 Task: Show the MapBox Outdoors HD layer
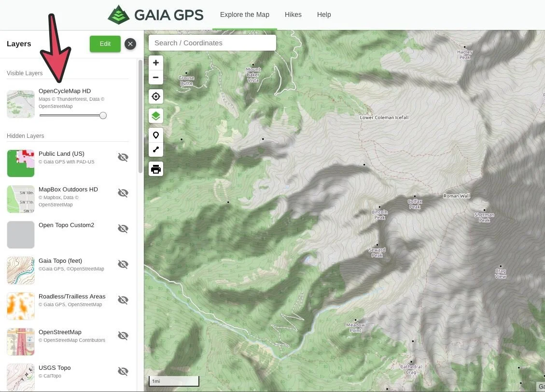(x=123, y=193)
